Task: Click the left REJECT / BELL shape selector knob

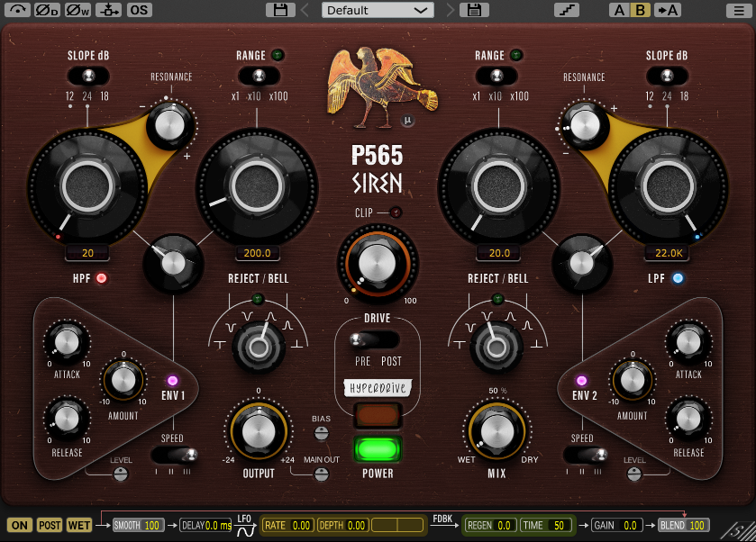Action: point(259,347)
